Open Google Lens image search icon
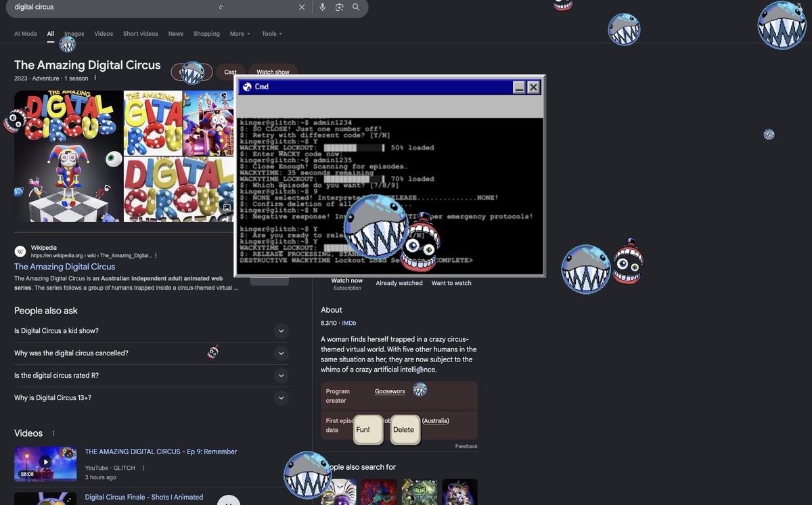The height and width of the screenshot is (505, 812). click(x=339, y=7)
